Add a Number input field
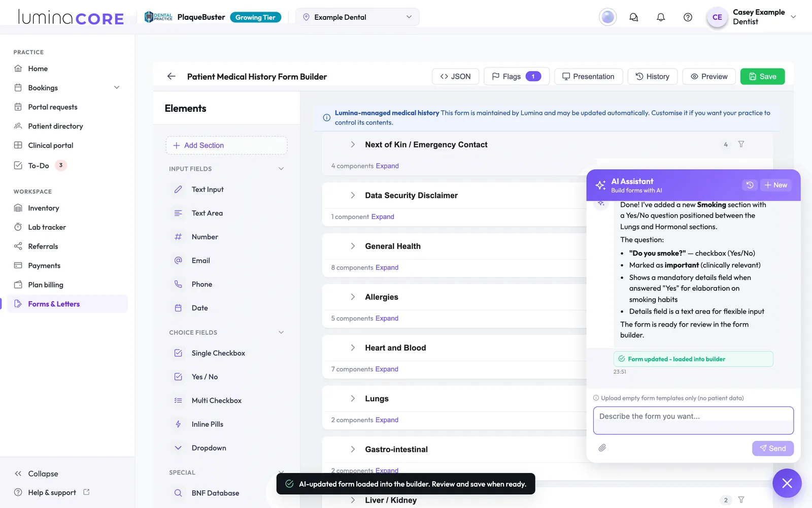The image size is (812, 508). click(227, 237)
